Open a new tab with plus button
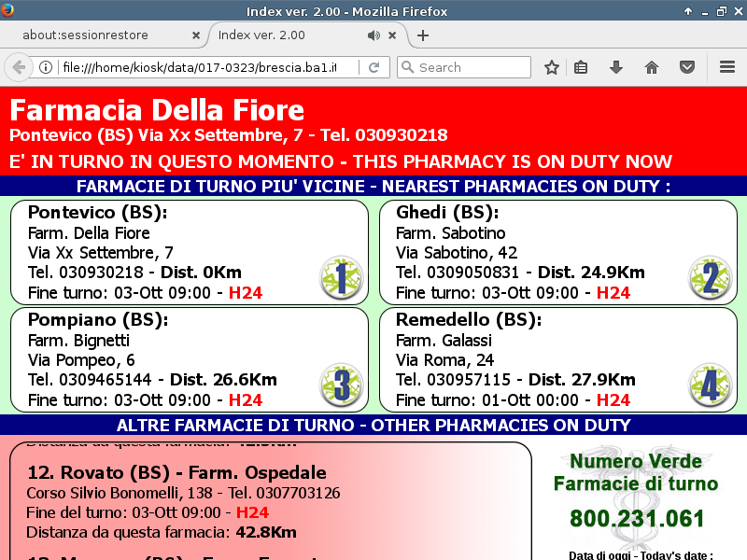 pyautogui.click(x=423, y=35)
